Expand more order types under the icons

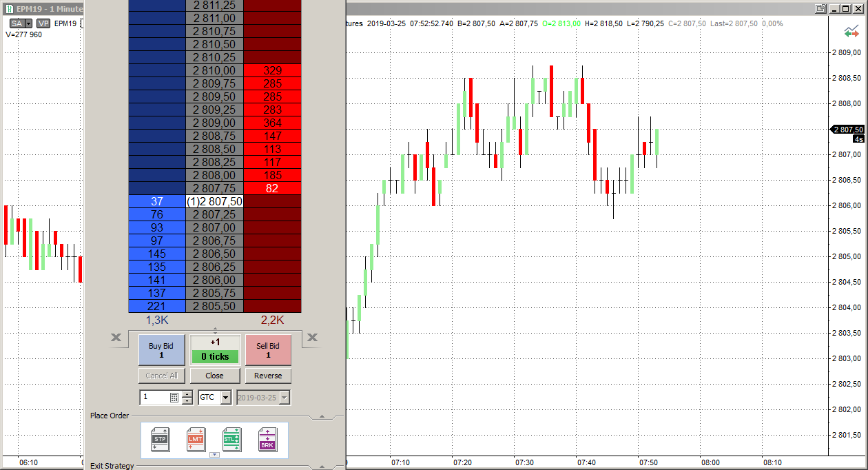tap(214, 454)
